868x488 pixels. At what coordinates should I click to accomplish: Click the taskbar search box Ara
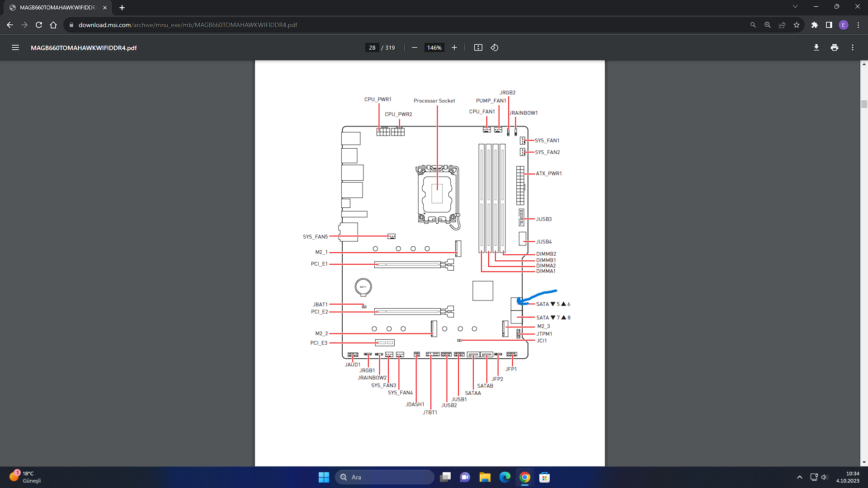click(x=385, y=477)
